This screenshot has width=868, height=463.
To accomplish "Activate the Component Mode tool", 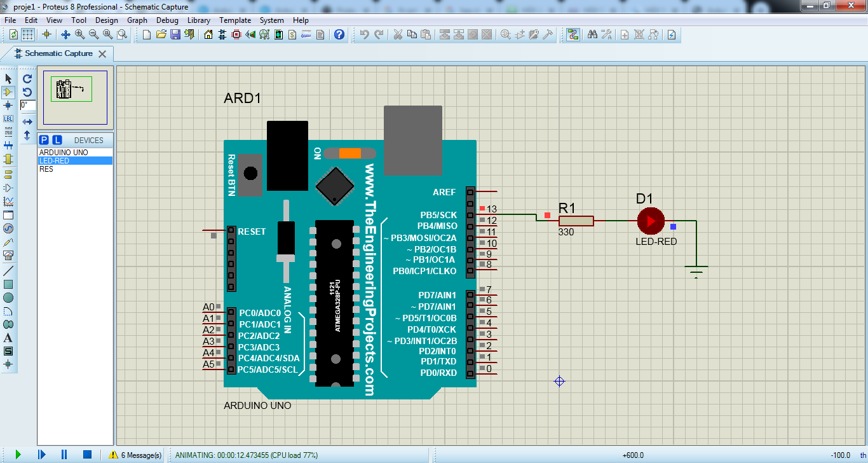I will (8, 92).
